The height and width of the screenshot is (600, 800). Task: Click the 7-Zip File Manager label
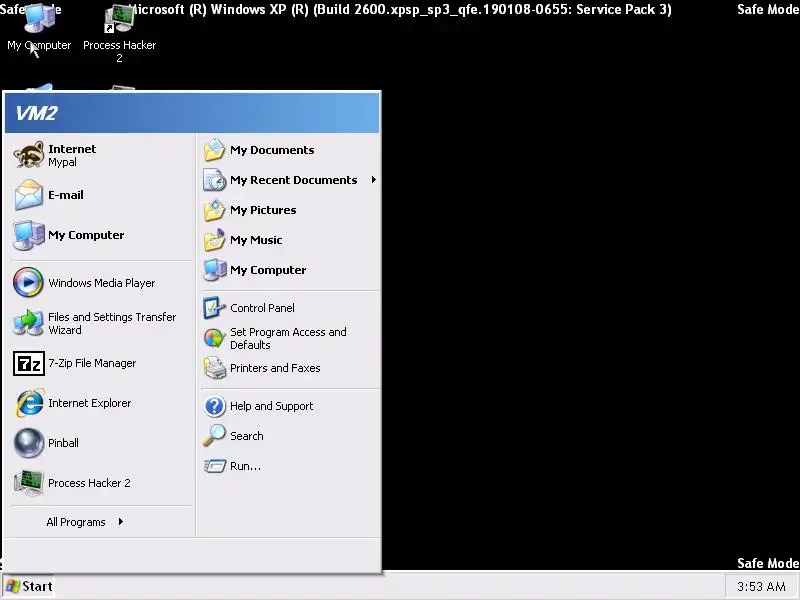(92, 363)
